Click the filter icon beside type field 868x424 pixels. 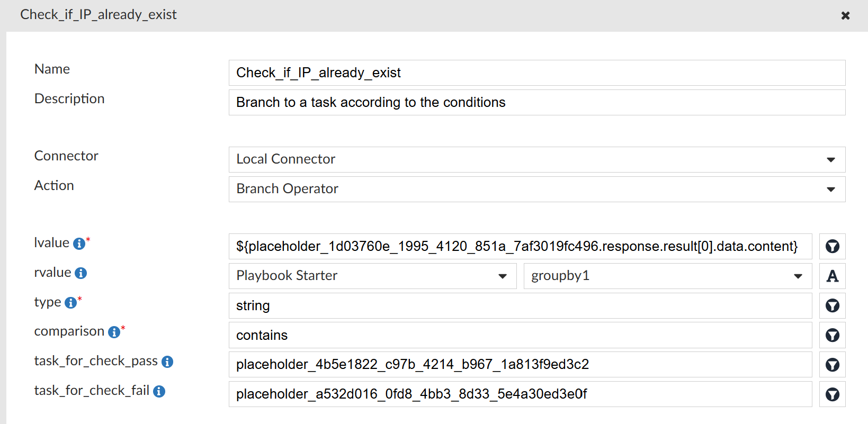pyautogui.click(x=832, y=306)
